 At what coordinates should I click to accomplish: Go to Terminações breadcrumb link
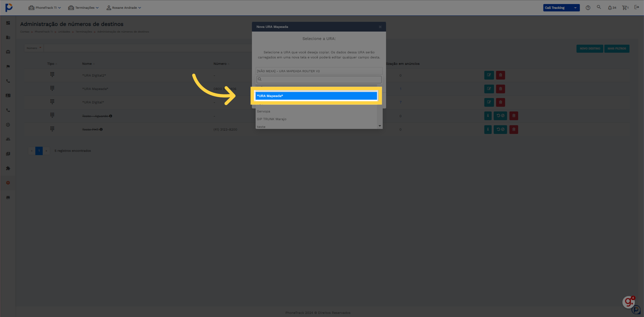(84, 32)
